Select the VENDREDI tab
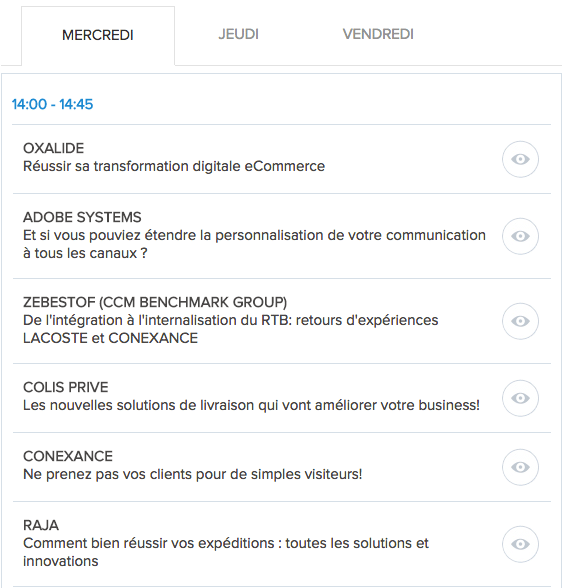Image resolution: width=562 pixels, height=588 pixels. point(378,34)
